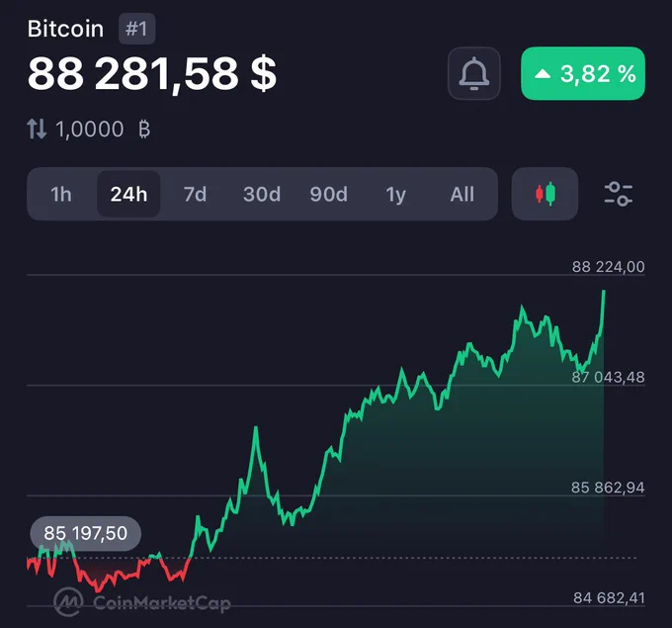The width and height of the screenshot is (672, 628).
Task: Select the All timeframe
Action: [x=462, y=194]
